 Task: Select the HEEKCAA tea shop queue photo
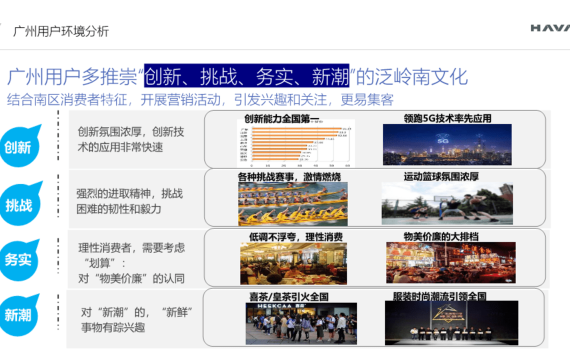click(x=301, y=323)
